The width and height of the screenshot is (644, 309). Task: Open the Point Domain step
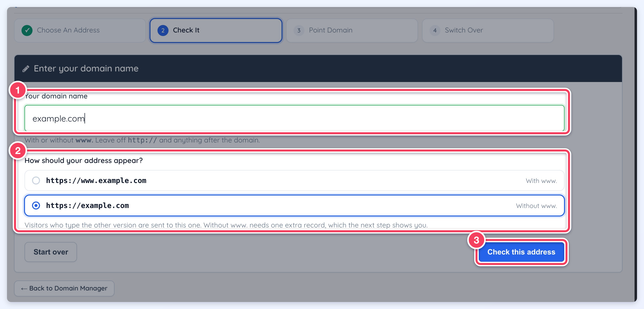coord(352,30)
